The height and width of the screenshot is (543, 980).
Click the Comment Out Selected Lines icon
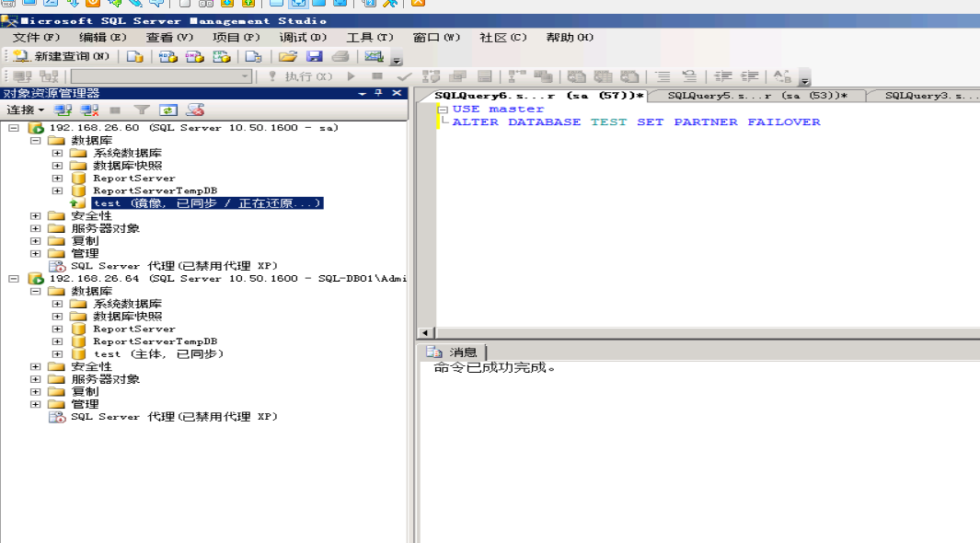click(663, 76)
